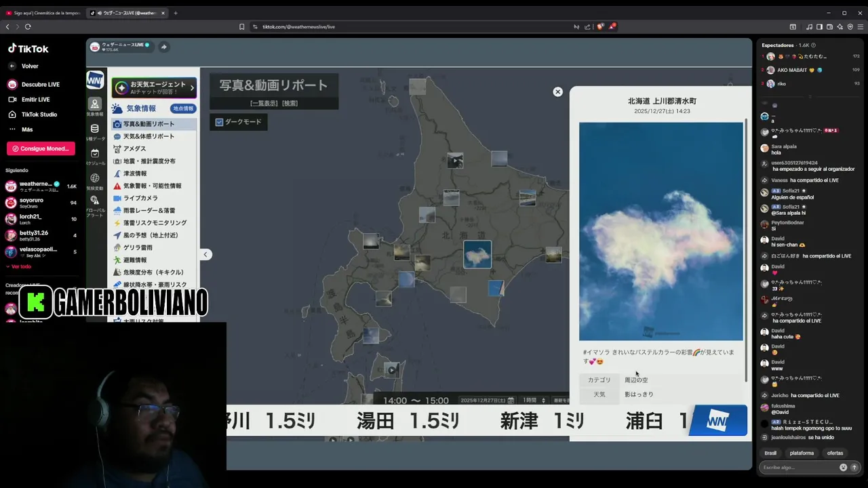Open the weatherne... followed channel
The width and height of the screenshot is (868, 488).
click(x=41, y=186)
